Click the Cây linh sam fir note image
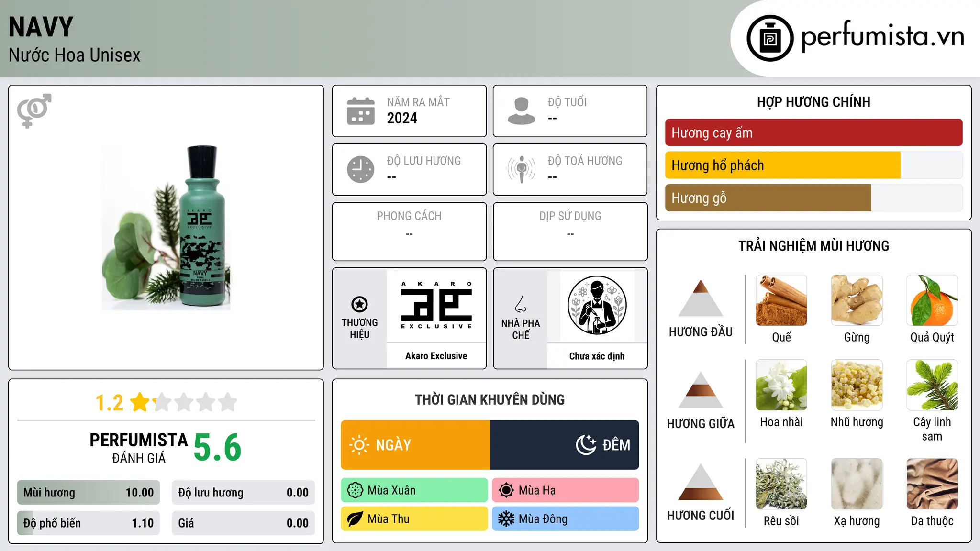Image resolution: width=980 pixels, height=551 pixels. point(932,385)
